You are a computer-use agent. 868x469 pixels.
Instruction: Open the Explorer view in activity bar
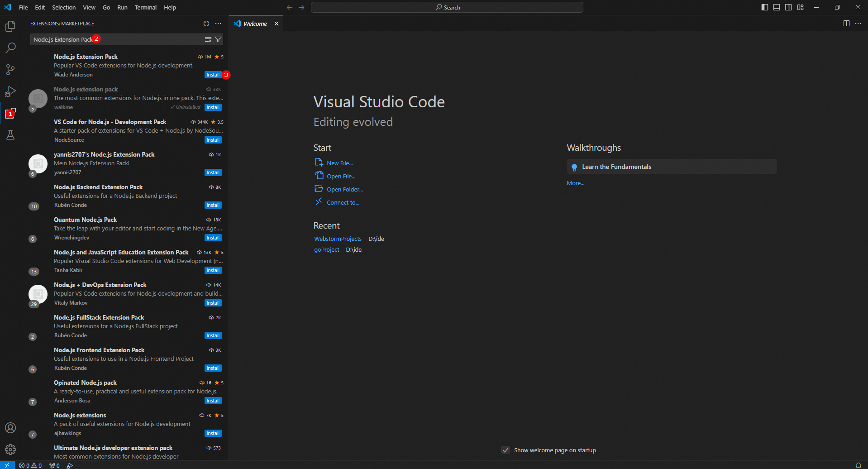tap(10, 26)
